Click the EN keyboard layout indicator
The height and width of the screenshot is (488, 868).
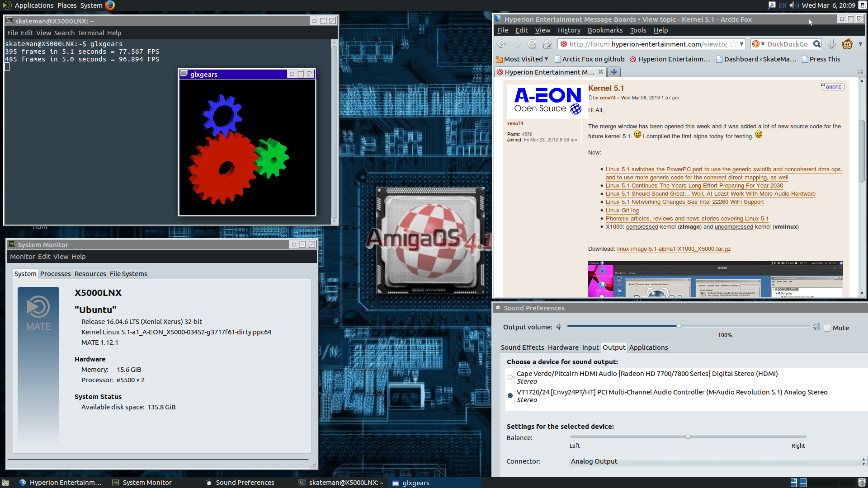click(x=783, y=5)
